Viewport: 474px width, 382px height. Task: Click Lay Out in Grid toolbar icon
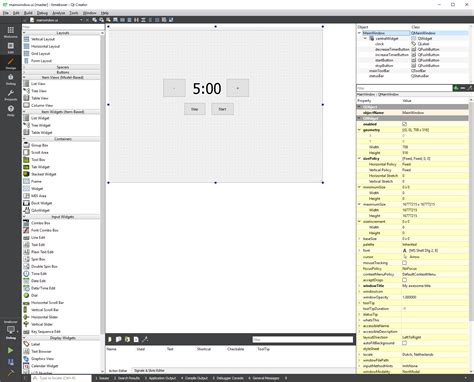157,20
